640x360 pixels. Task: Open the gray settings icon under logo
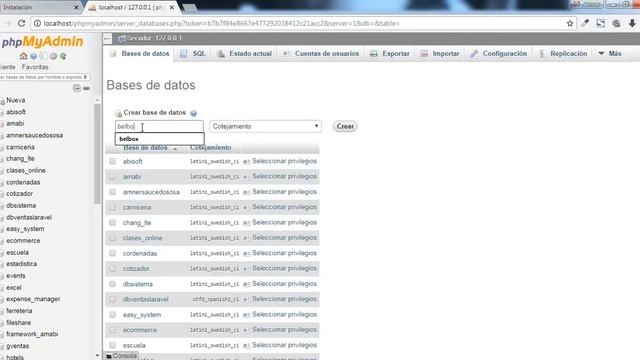(x=53, y=56)
